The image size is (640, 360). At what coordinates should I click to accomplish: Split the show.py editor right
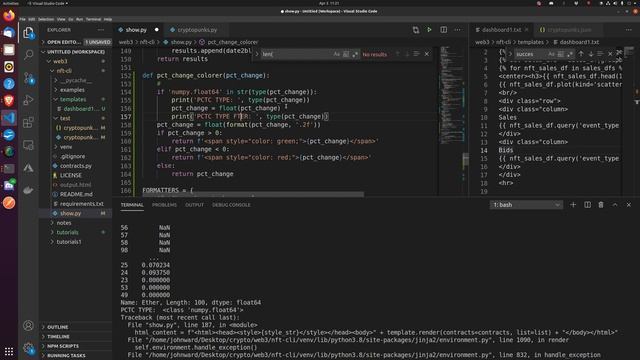coord(444,30)
